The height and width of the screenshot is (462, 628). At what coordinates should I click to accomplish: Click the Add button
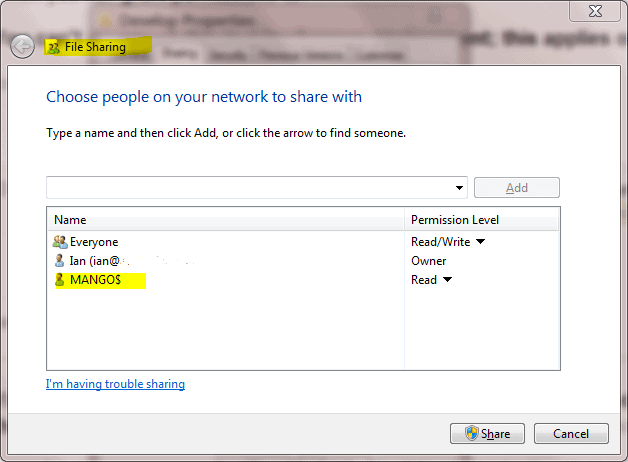coord(516,188)
